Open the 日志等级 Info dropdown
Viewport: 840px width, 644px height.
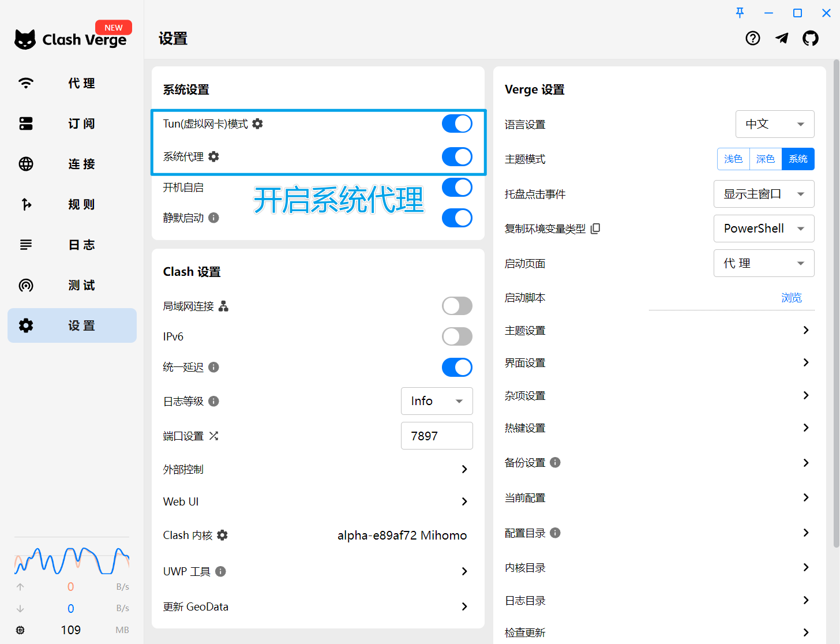coord(437,400)
